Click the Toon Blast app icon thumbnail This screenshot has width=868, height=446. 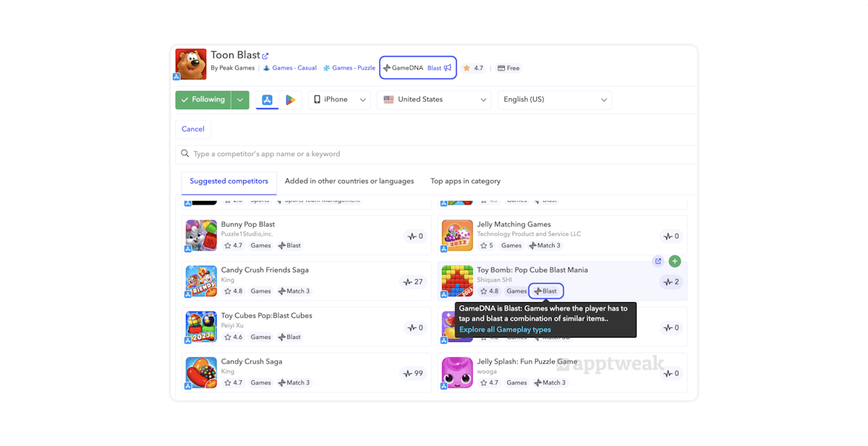click(x=190, y=64)
